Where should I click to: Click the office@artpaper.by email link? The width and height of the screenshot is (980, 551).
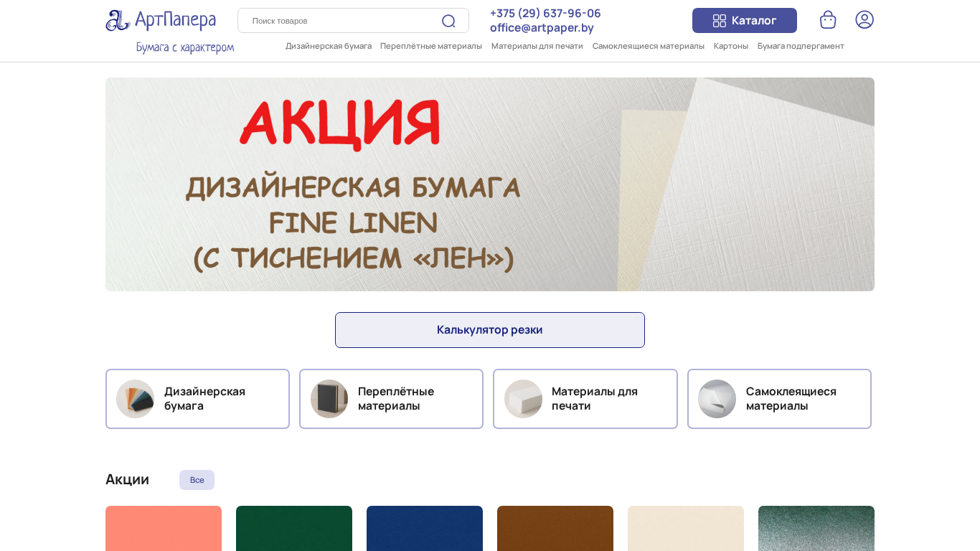pos(542,28)
